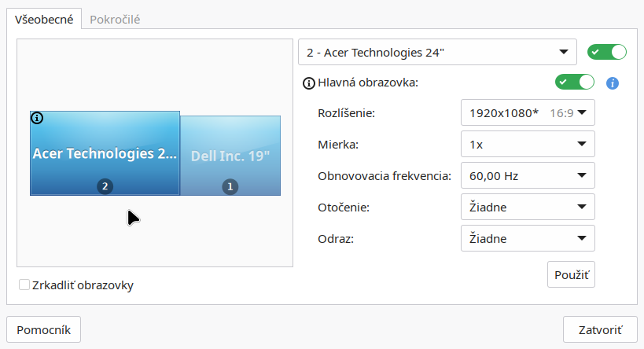
Task: Open the Otočenie rotation dropdown
Action: coord(528,207)
